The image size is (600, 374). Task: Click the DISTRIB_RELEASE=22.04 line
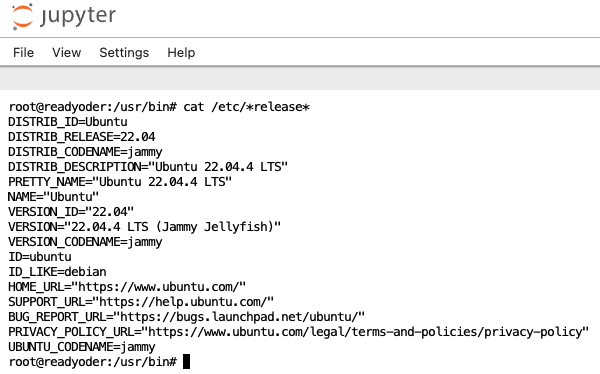[x=82, y=137]
